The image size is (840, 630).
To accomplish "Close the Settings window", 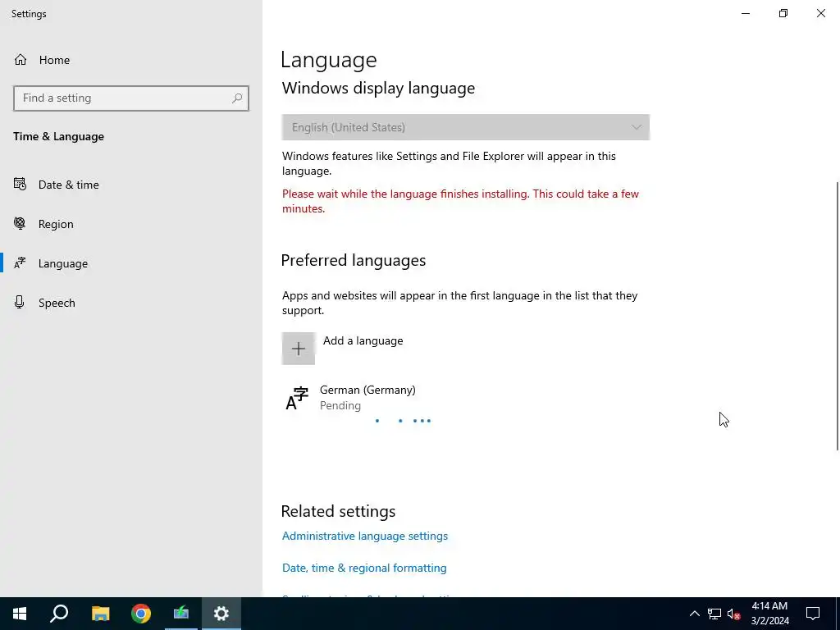I will (x=820, y=13).
